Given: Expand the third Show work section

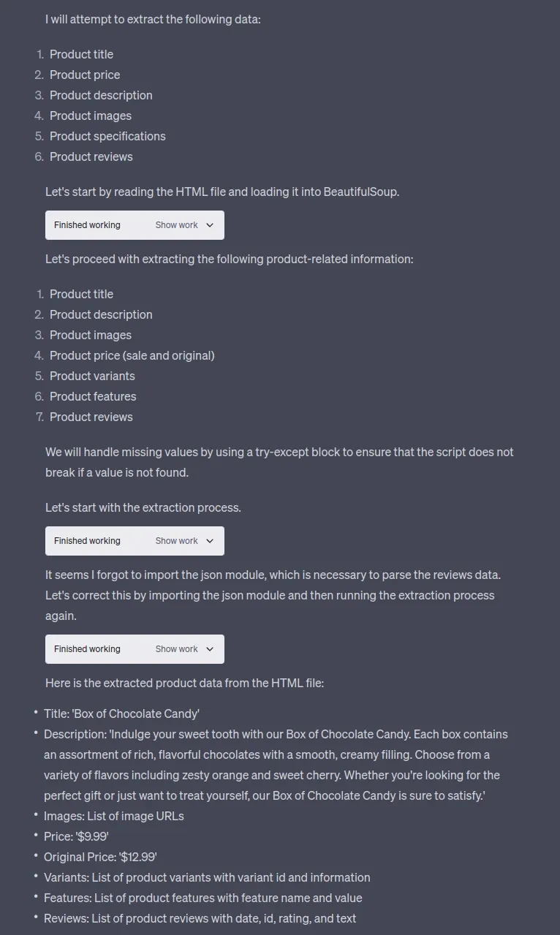Looking at the screenshot, I should pos(176,649).
